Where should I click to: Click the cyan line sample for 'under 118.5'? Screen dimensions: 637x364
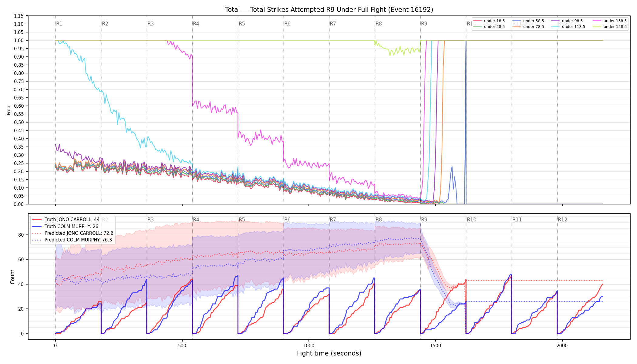tap(555, 27)
